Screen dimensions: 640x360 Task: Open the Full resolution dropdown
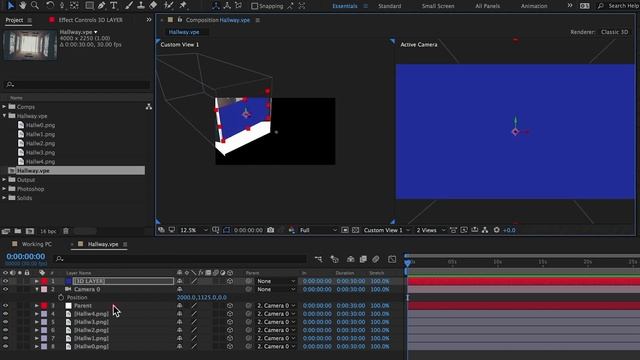coord(318,230)
